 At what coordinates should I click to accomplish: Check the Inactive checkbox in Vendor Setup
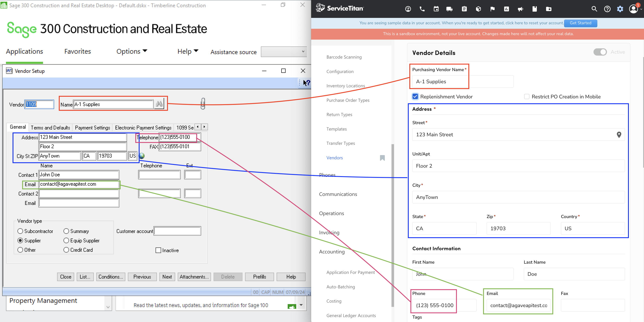pyautogui.click(x=158, y=250)
